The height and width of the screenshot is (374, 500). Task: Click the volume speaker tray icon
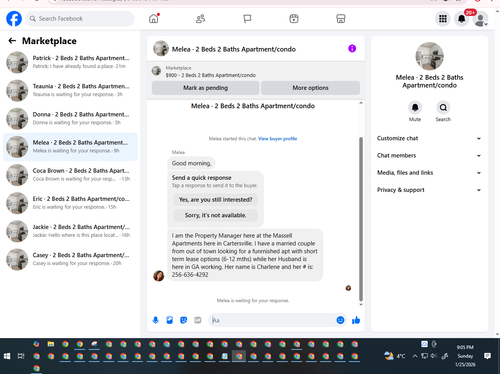[433, 356]
